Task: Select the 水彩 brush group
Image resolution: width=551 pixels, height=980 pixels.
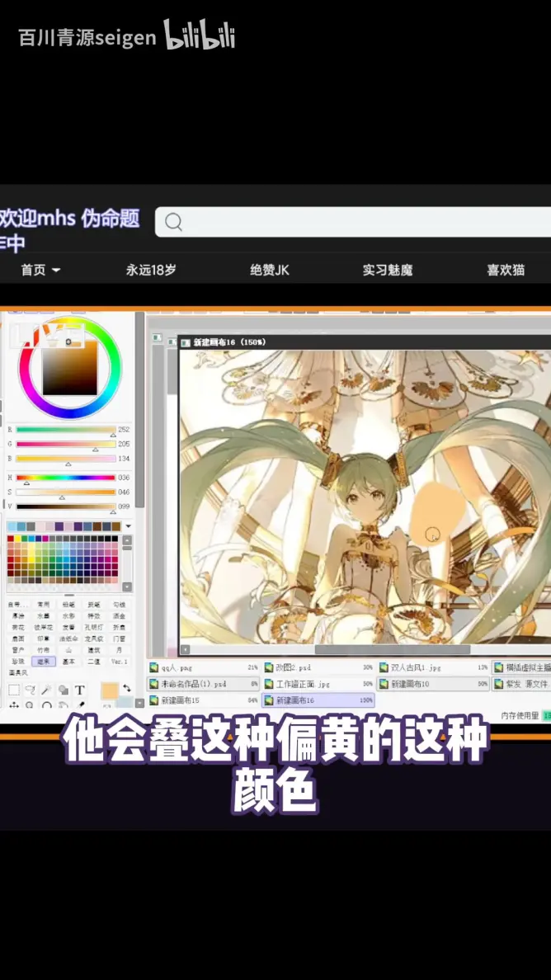Action: point(68,615)
